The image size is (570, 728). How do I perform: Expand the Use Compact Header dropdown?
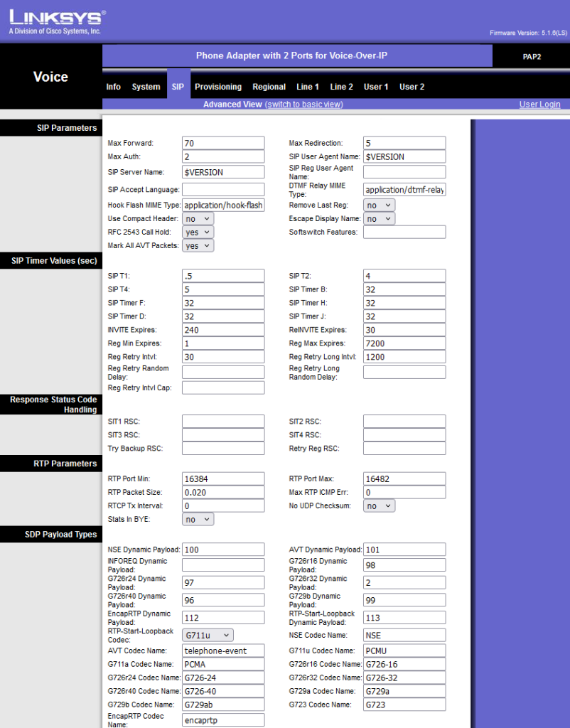198,219
